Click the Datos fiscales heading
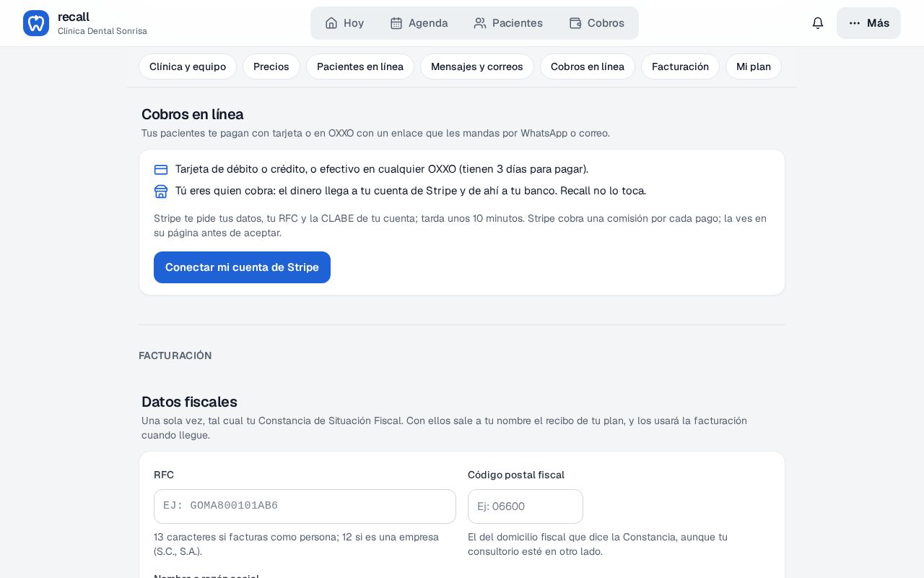 [x=189, y=402]
